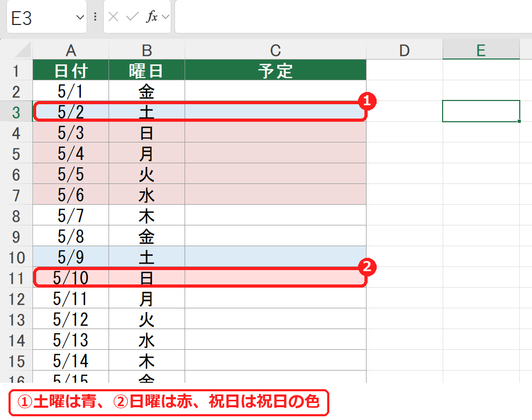Click the header cell 日付
Image resolution: width=532 pixels, height=420 pixels.
click(71, 71)
